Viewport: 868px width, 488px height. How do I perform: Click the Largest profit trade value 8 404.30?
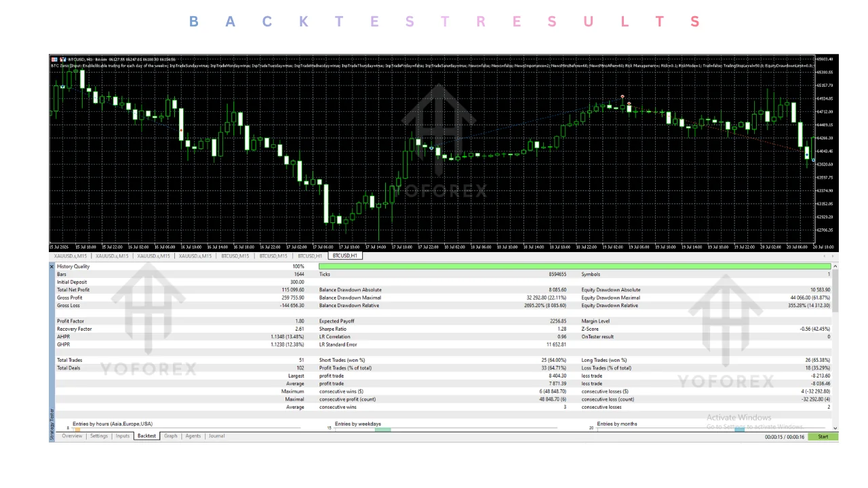[558, 375]
